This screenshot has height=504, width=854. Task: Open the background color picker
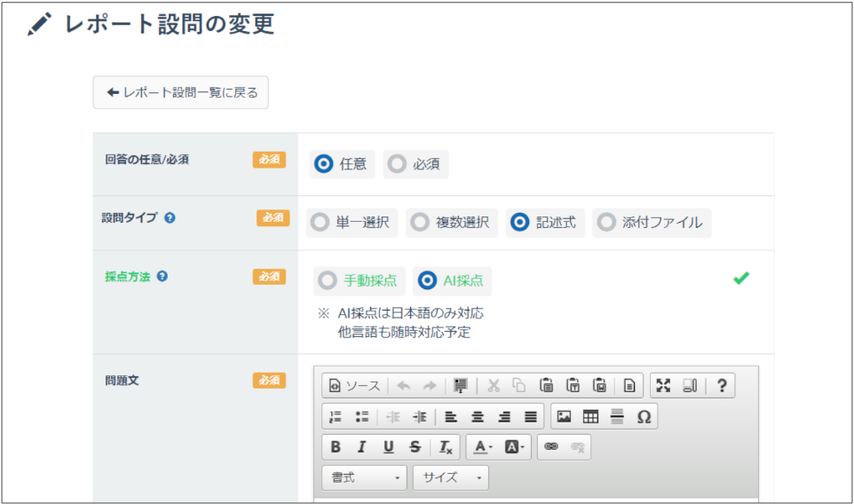[514, 447]
